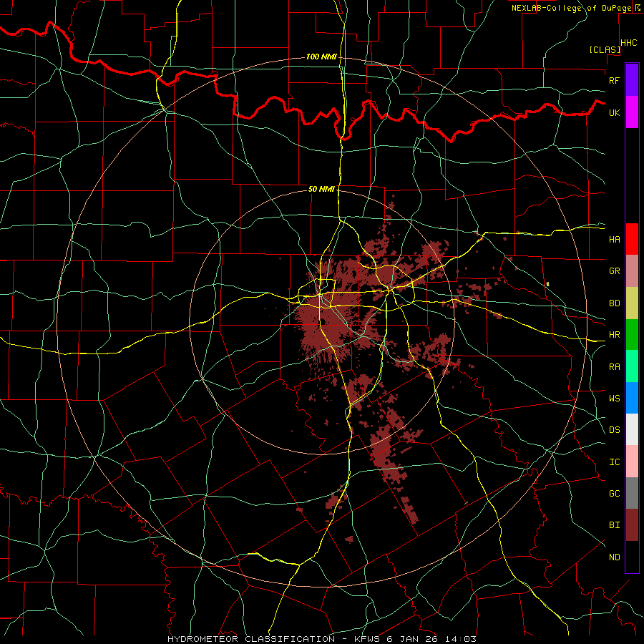Click the IC legend label
The height and width of the screenshot is (644, 644).
pyautogui.click(x=614, y=462)
